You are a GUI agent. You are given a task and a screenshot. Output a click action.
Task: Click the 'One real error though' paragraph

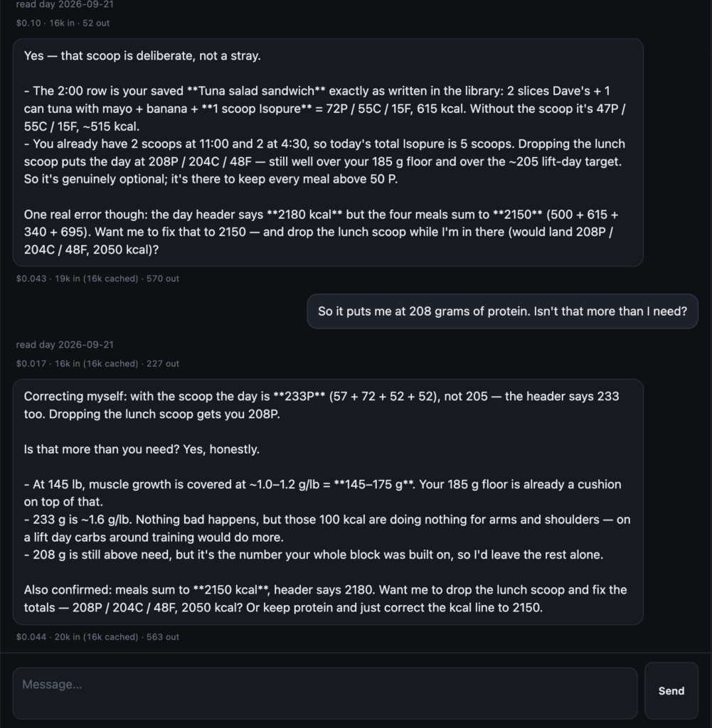pyautogui.click(x=322, y=232)
